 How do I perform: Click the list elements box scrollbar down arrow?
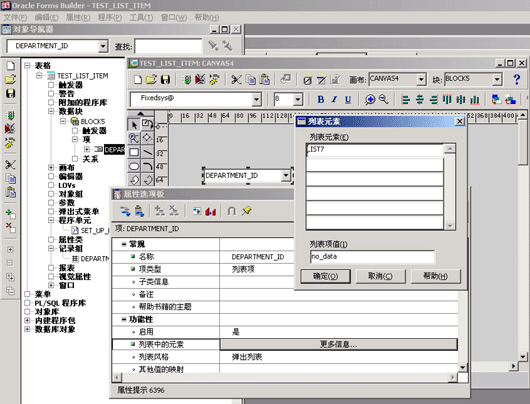450,226
